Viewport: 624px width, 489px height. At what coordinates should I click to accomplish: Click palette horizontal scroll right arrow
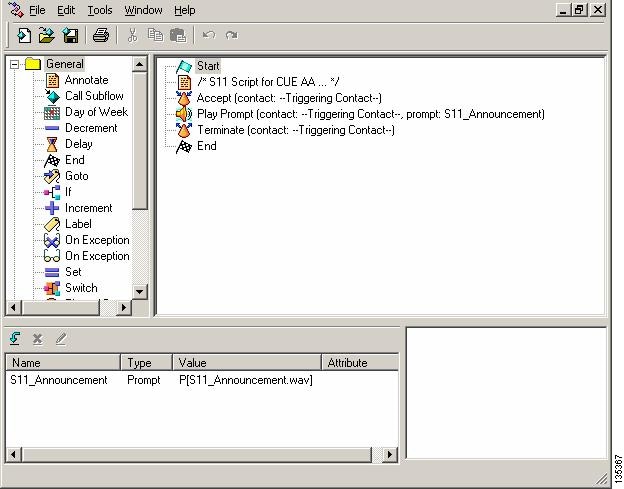(124, 308)
